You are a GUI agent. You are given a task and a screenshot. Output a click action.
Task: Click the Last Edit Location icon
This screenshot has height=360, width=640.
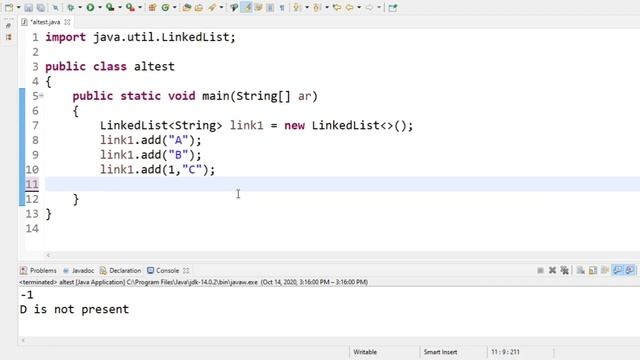click(x=337, y=7)
